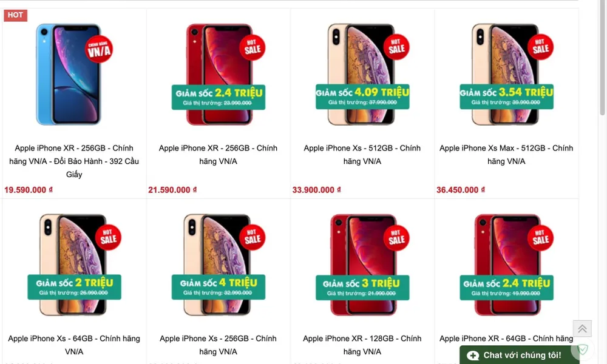This screenshot has width=607, height=364.
Task: Click the HOT SALE badge on iPhone Xs Max
Action: coord(540,47)
